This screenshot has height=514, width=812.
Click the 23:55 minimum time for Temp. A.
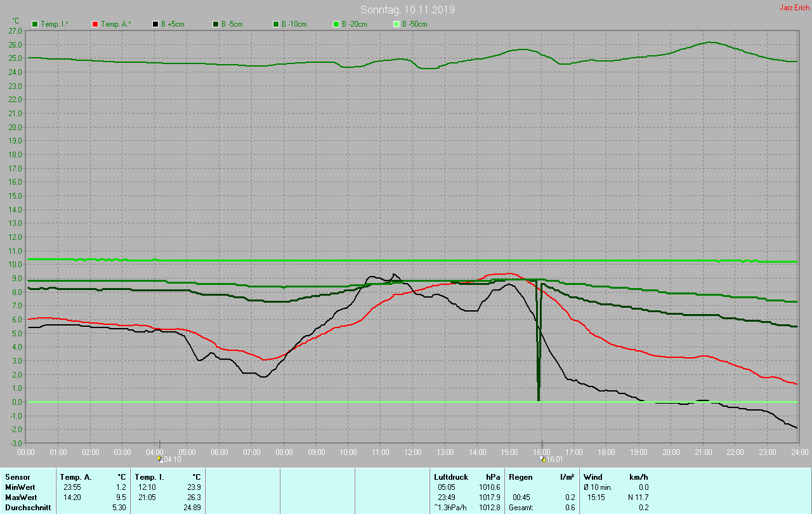coord(72,487)
